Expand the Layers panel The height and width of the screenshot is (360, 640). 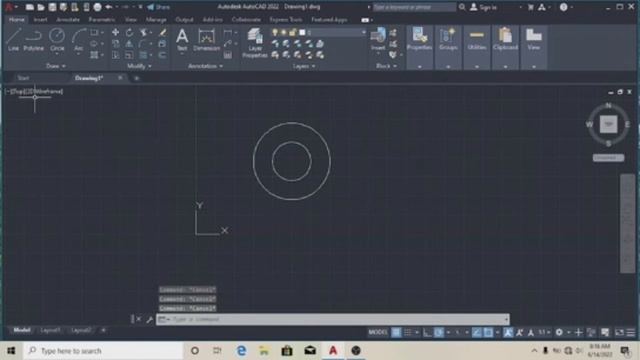click(304, 66)
